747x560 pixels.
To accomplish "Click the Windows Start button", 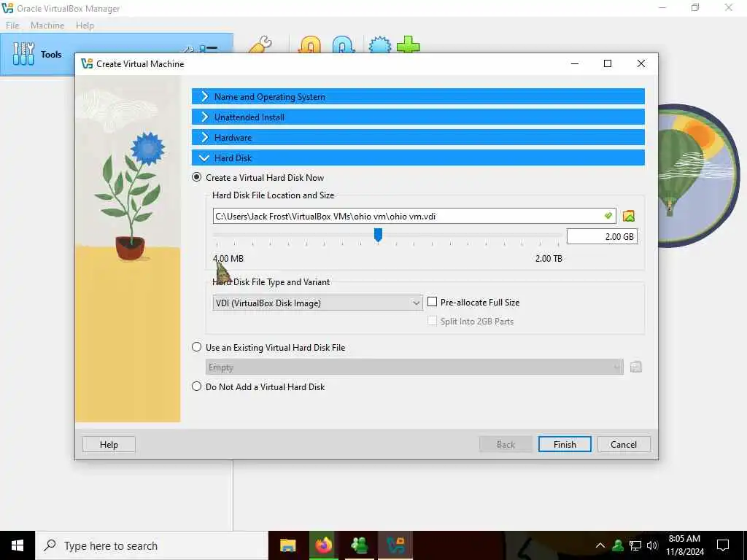I will 18,545.
